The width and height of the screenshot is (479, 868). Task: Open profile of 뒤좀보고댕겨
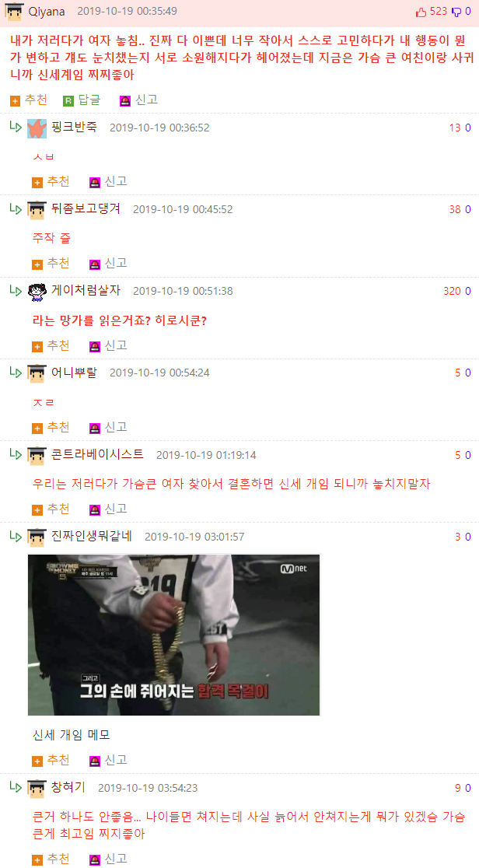click(x=86, y=208)
